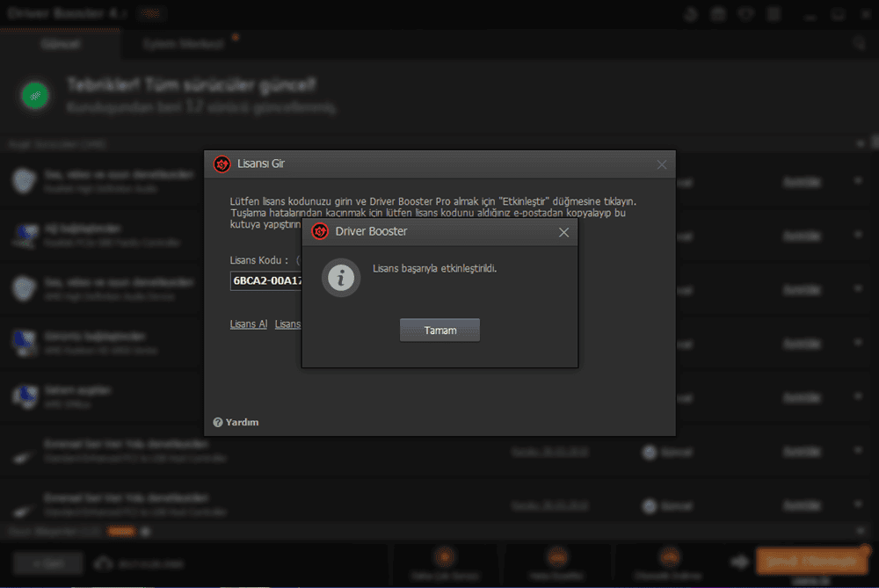This screenshot has width=879, height=588.
Task: Close the Driver Booster message dialog
Action: (563, 232)
